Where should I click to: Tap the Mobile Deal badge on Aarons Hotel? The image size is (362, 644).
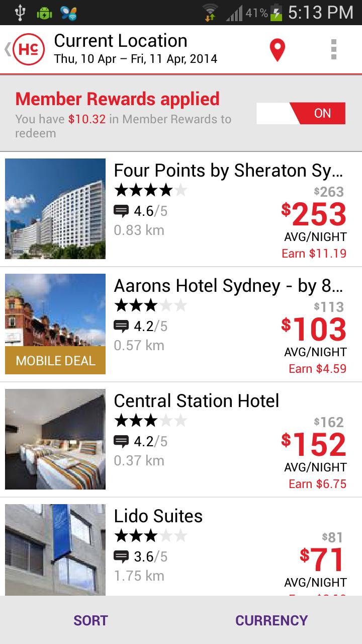click(55, 361)
